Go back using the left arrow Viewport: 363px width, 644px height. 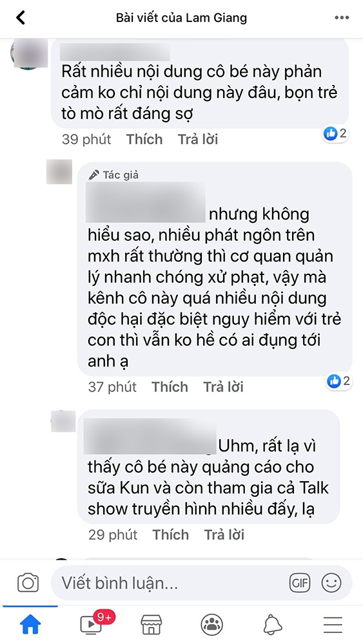pyautogui.click(x=20, y=17)
